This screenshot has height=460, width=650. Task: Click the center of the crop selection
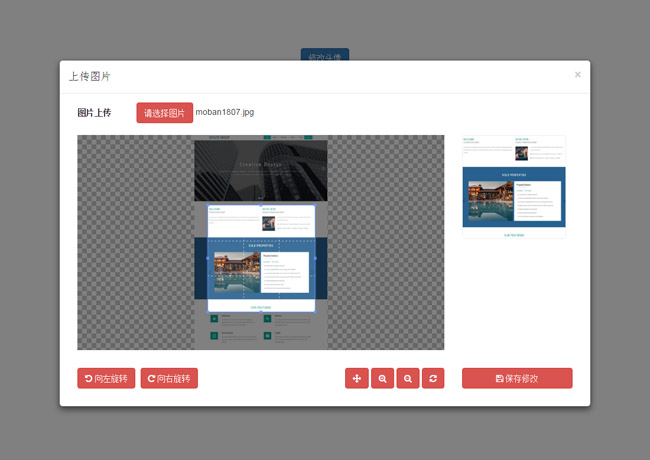pyautogui.click(x=262, y=258)
